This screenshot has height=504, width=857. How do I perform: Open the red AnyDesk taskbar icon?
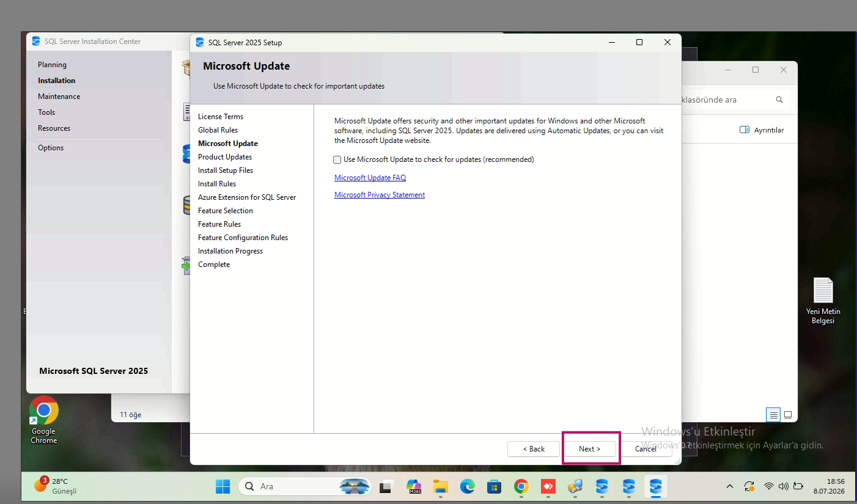(x=548, y=487)
